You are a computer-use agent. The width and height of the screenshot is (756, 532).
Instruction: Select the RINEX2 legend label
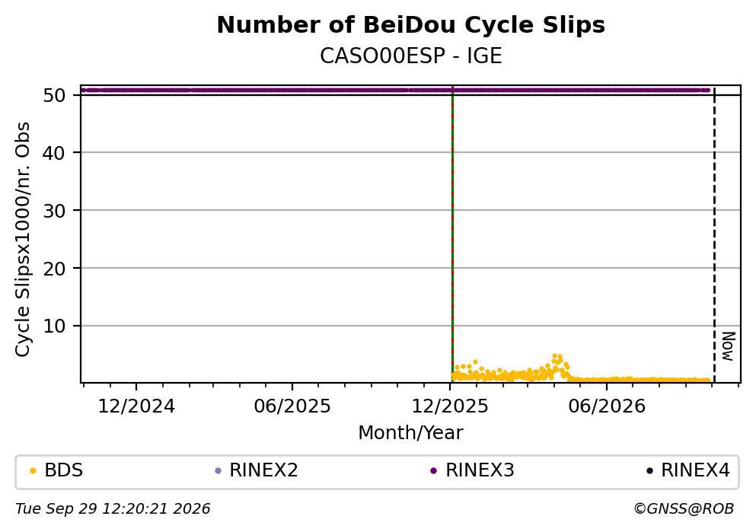coord(263,470)
